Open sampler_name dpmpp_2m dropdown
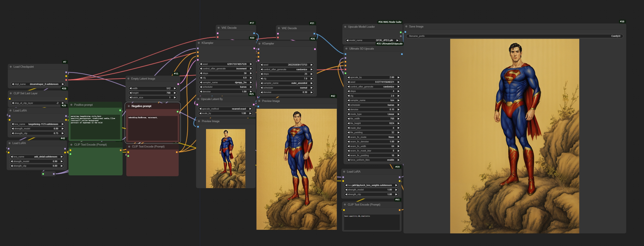 click(226, 82)
